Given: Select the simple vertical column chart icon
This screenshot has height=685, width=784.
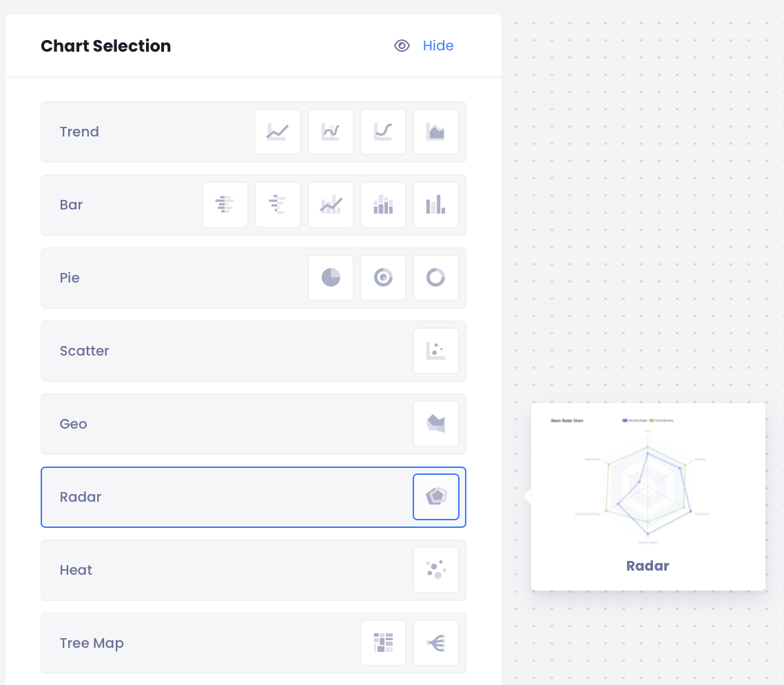Looking at the screenshot, I should (436, 205).
